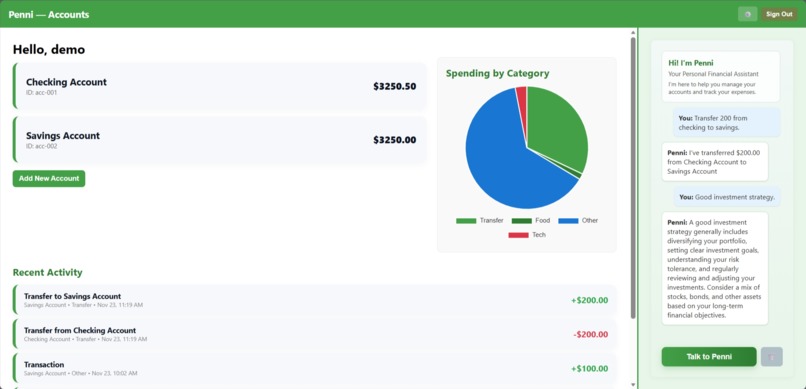Click the ID: acc-001 label
The height and width of the screenshot is (389, 806).
(x=42, y=93)
